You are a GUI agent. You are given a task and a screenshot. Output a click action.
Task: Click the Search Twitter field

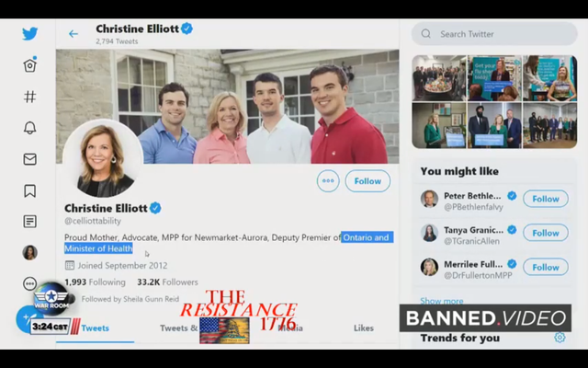(x=494, y=34)
